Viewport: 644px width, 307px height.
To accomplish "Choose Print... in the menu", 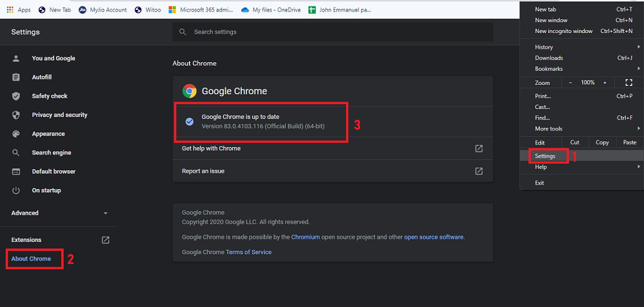I will 582,96.
